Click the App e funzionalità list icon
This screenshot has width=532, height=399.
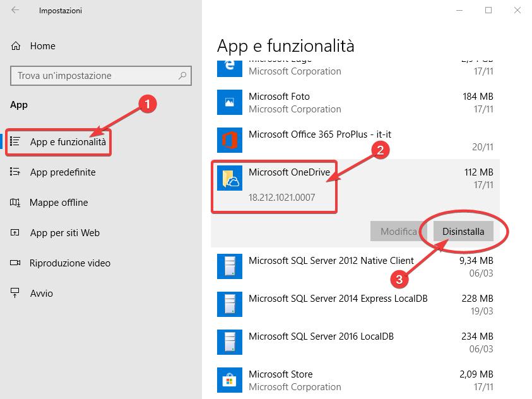tap(15, 141)
